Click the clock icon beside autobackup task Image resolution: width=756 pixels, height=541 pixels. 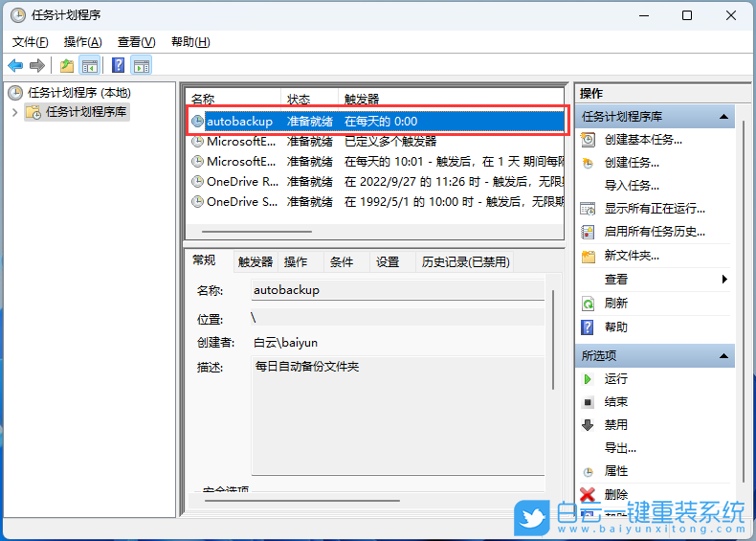tap(197, 122)
